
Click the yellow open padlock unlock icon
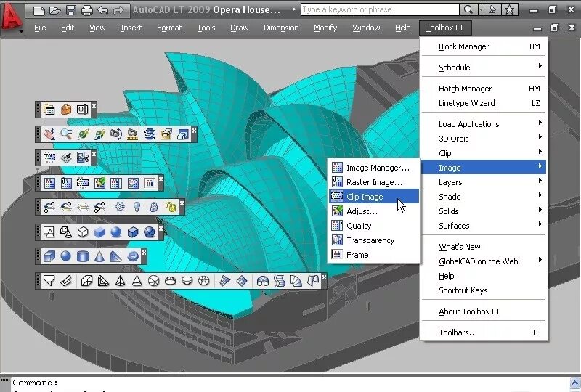[x=170, y=207]
